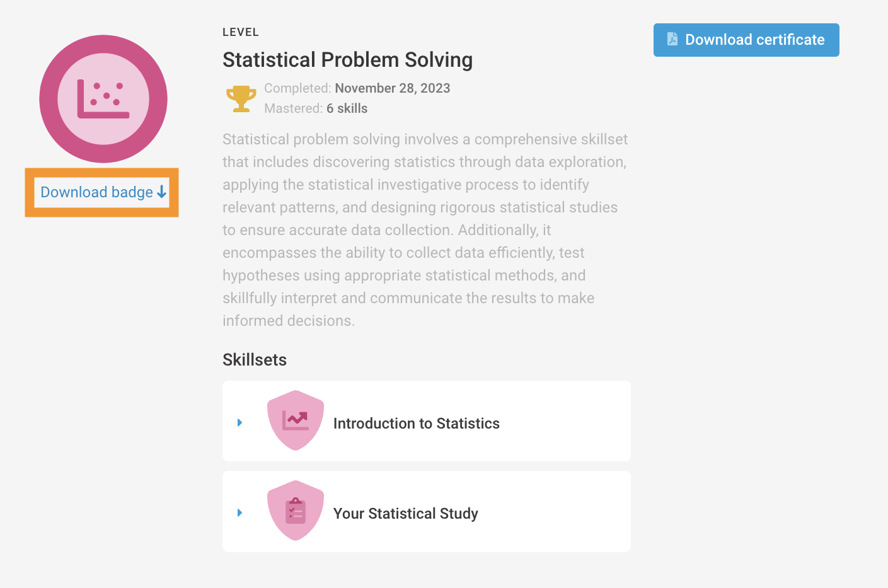This screenshot has height=588, width=888.
Task: Click the Statistical Problem Solving heading
Action: pyautogui.click(x=347, y=60)
